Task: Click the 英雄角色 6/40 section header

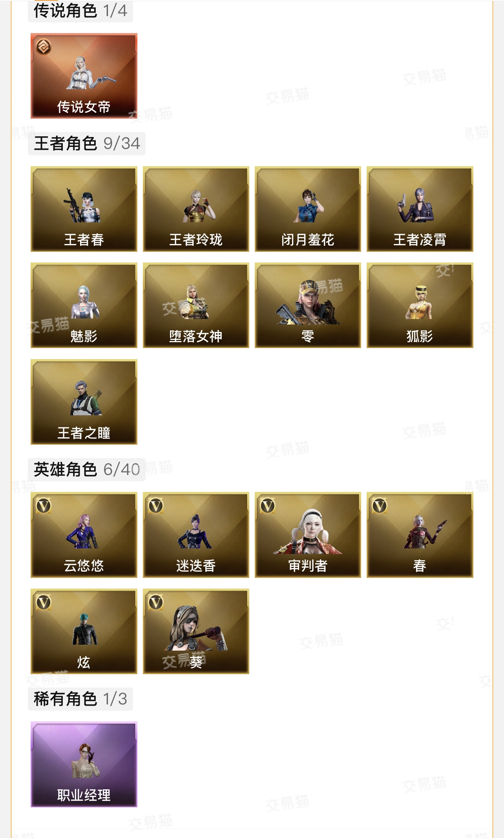Action: coord(87,469)
